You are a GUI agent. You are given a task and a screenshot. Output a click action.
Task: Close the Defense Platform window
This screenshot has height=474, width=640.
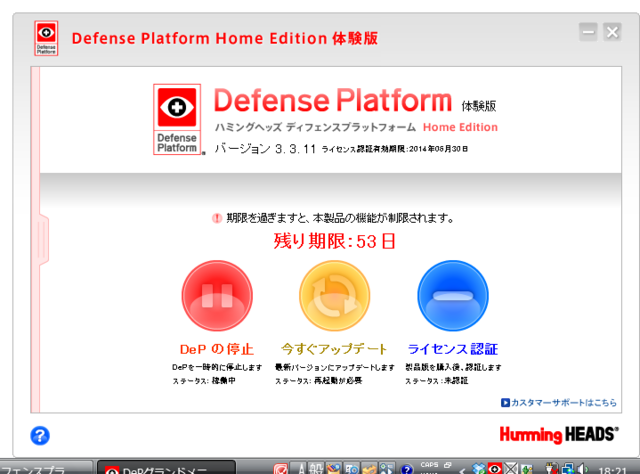pos(612,32)
